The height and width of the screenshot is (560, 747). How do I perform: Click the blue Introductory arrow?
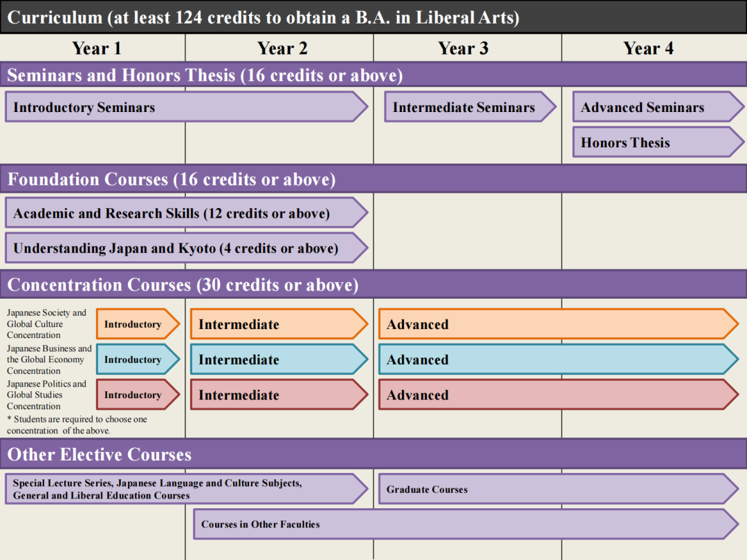[137, 360]
